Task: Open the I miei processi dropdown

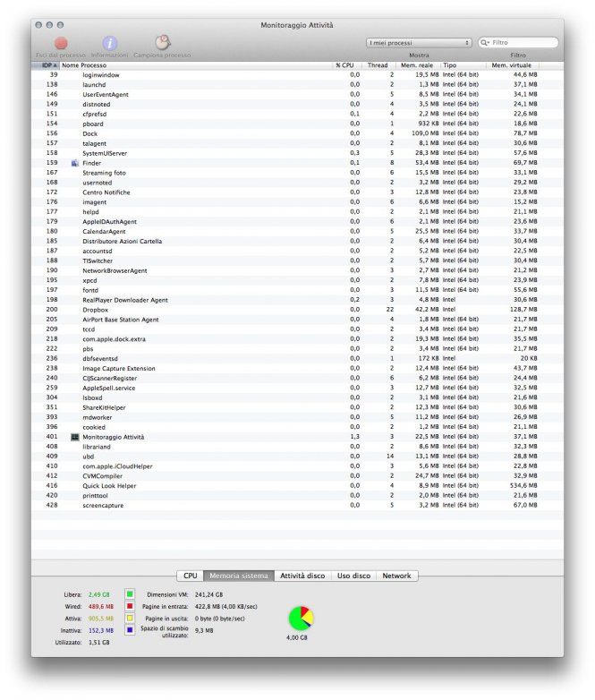Action: (x=419, y=43)
